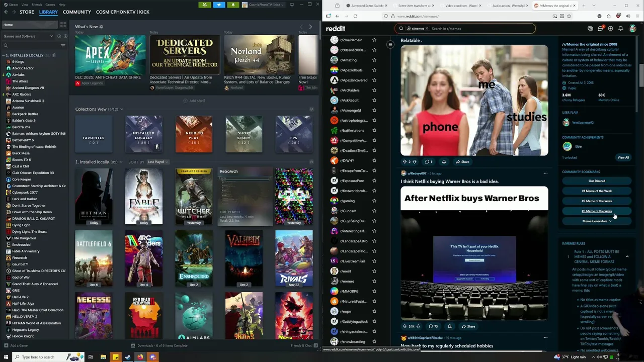
Task: Favorite r/Amazing with its star
Action: [x=374, y=60]
